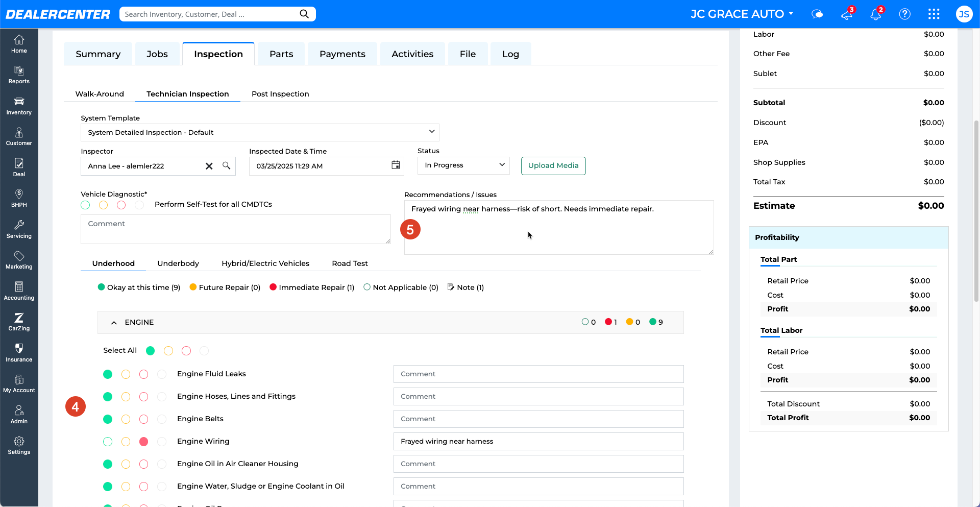The image size is (980, 507).
Task: Open the CarZing sidebar icon
Action: 19,322
